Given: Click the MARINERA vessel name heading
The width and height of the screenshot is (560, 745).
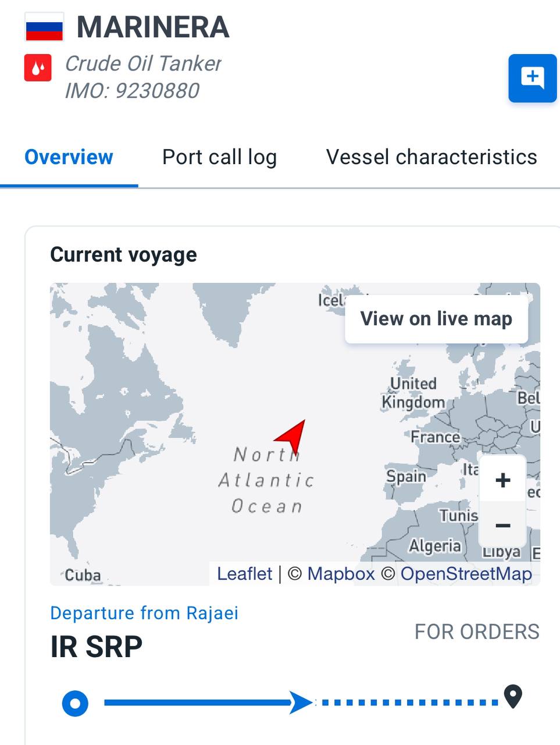Looking at the screenshot, I should [153, 27].
